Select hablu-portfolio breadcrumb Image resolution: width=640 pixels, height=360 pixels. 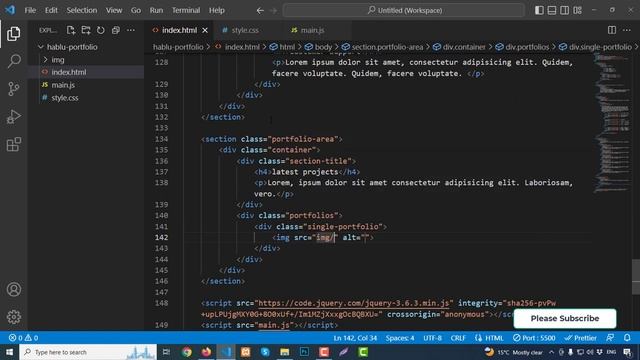point(178,47)
